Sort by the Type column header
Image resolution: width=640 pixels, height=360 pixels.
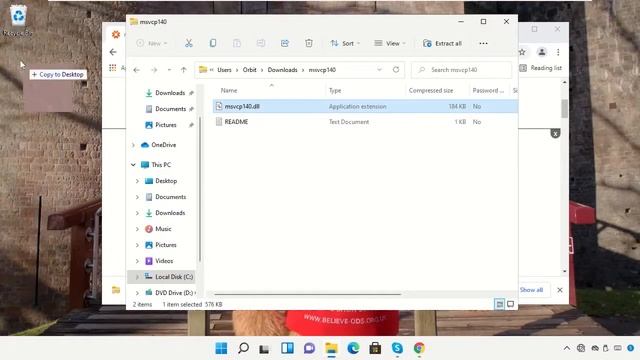pyautogui.click(x=335, y=91)
